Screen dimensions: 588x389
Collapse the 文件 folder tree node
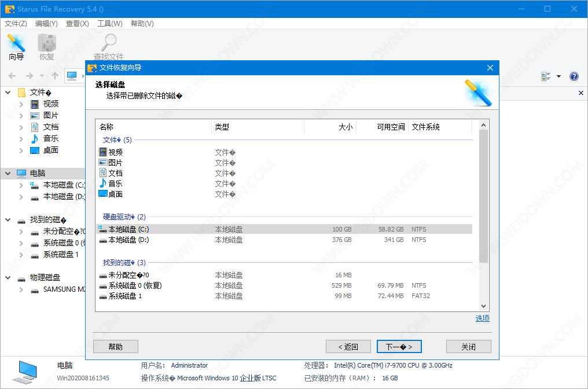coord(8,92)
